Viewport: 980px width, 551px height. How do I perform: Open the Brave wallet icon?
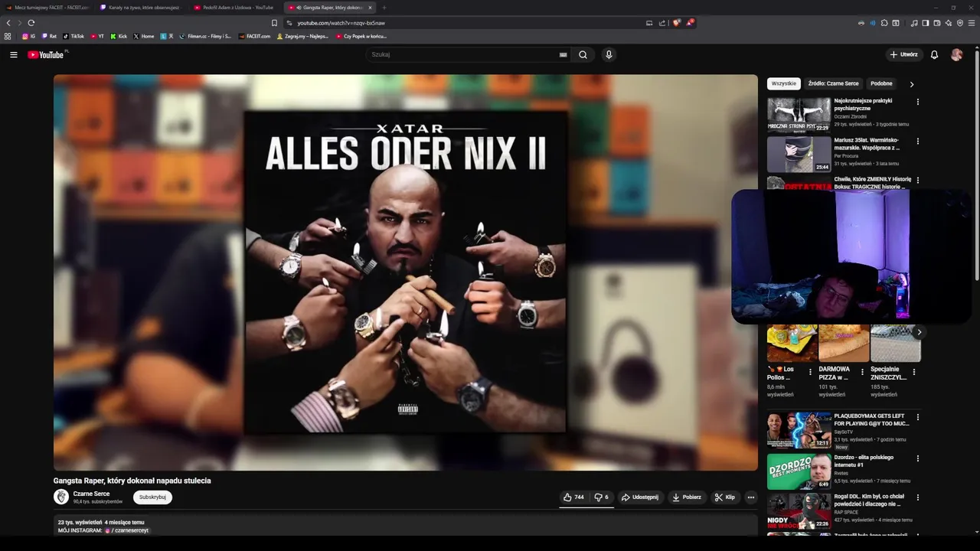click(936, 23)
